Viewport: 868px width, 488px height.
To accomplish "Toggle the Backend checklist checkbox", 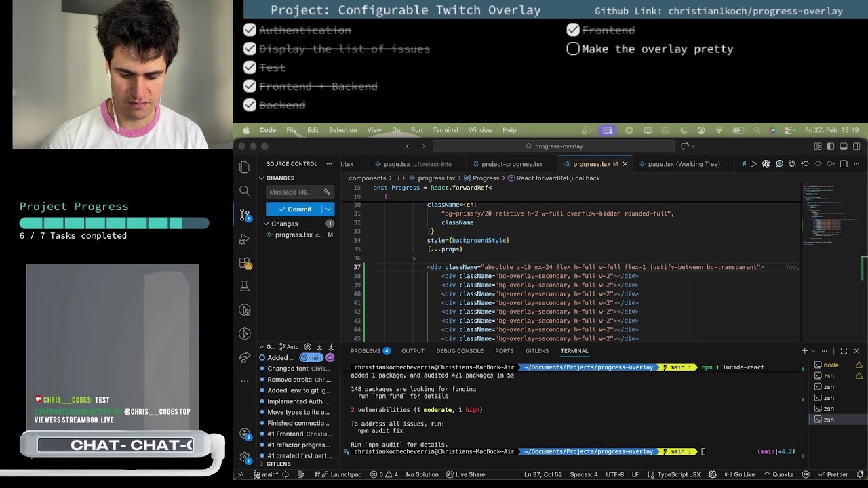I will coord(250,105).
